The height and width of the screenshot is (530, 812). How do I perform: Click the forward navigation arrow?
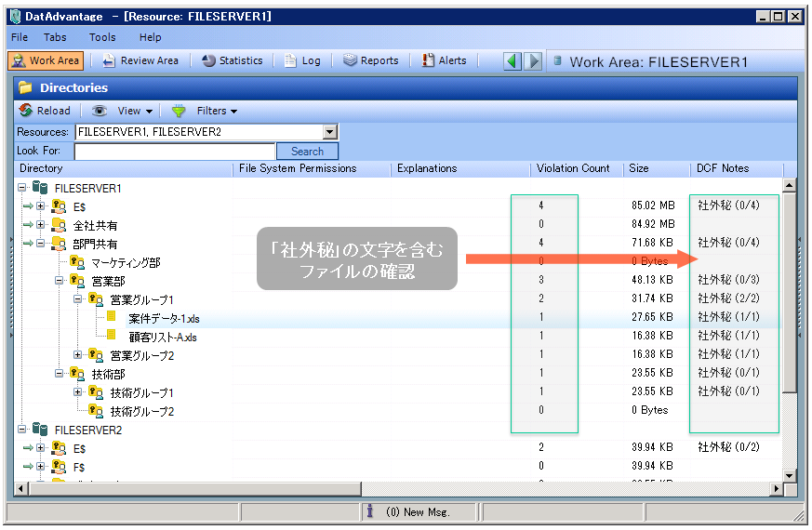coord(533,61)
